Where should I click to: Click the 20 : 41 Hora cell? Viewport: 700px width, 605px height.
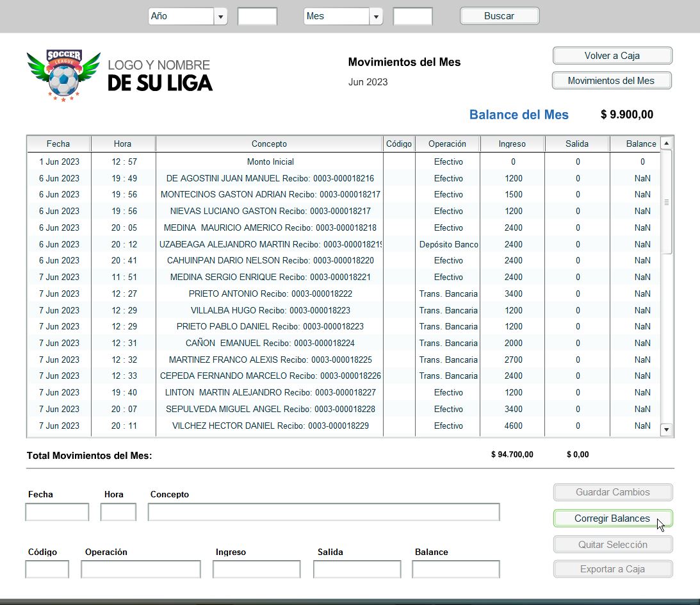coord(124,260)
